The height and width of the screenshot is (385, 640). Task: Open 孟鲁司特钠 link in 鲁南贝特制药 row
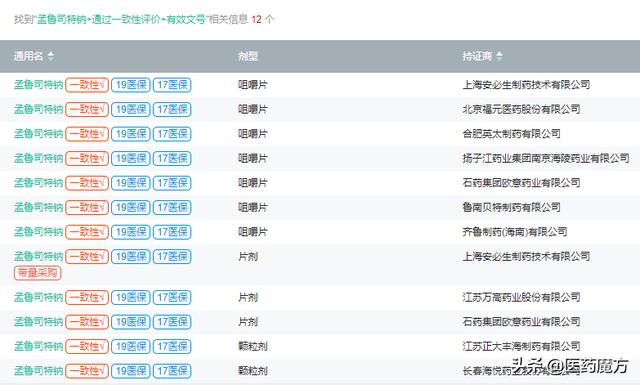[38, 207]
